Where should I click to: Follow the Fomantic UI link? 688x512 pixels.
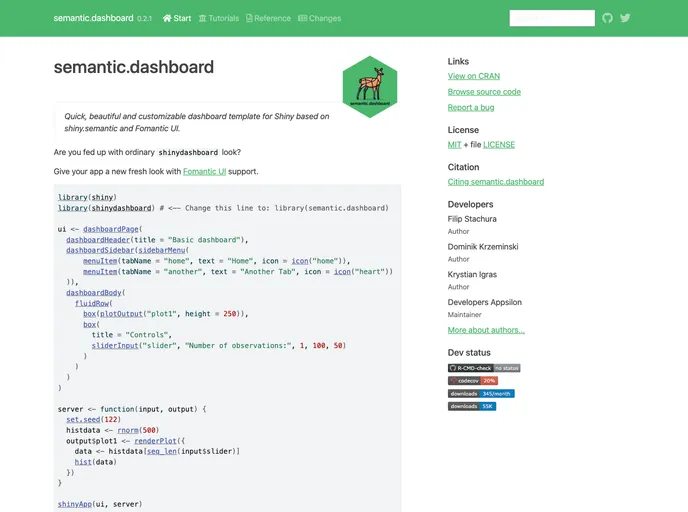point(204,172)
